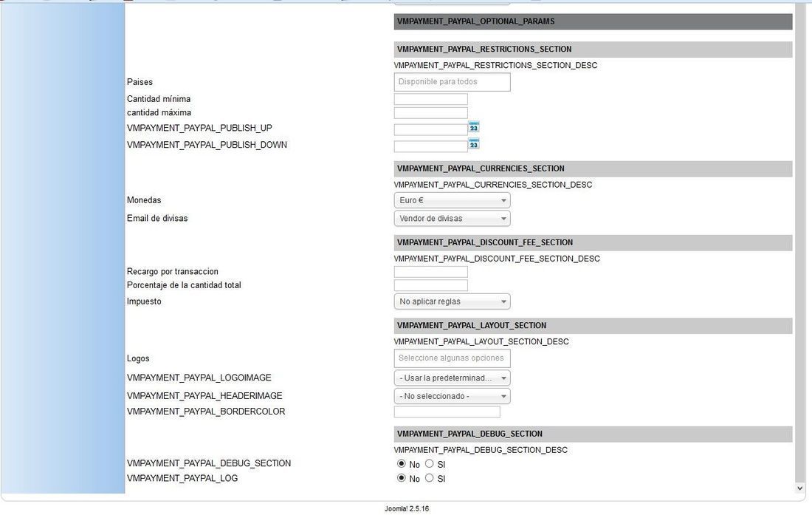Select SI for VMPAYMENT_PAYPAL_LOG
Screen dimensions: 812x515
[x=430, y=478]
